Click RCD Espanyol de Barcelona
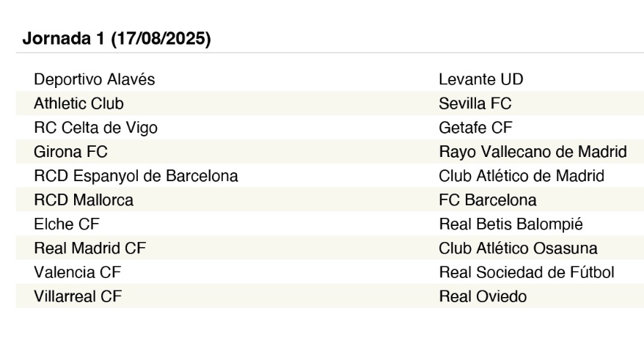 coord(136,176)
